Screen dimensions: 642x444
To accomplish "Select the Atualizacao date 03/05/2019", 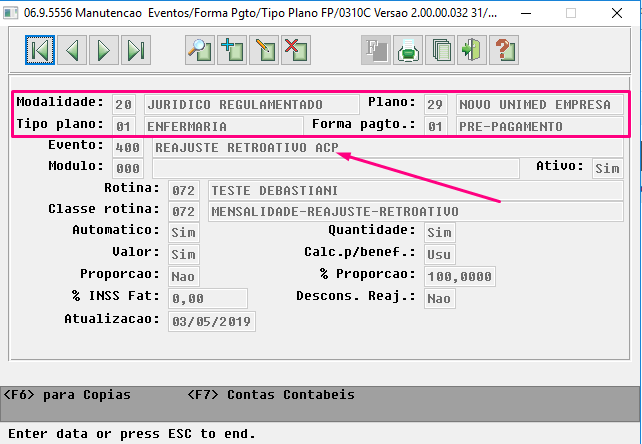I will coord(212,322).
